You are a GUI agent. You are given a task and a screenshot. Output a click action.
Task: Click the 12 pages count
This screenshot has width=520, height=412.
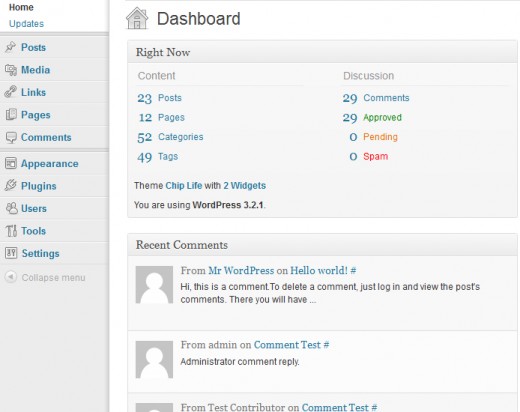click(145, 117)
